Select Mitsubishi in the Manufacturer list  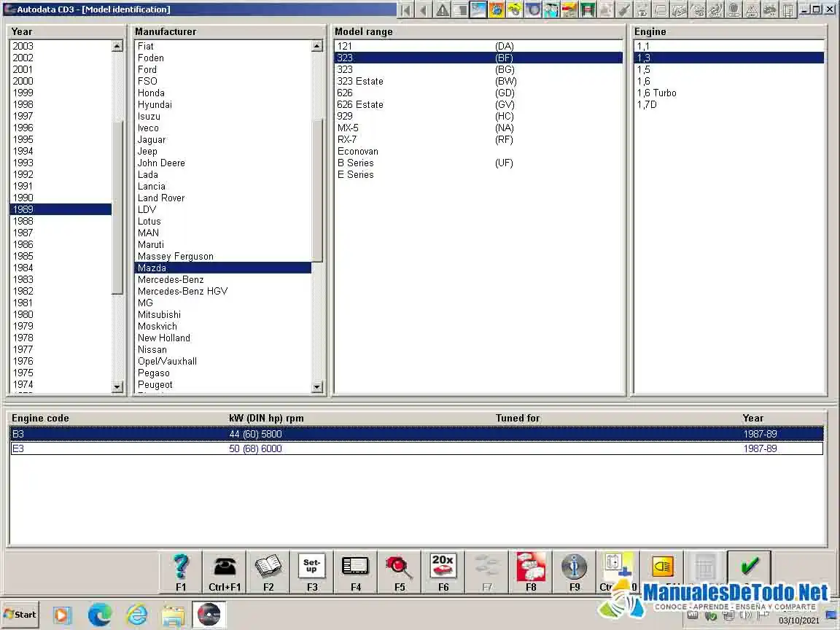pos(160,314)
